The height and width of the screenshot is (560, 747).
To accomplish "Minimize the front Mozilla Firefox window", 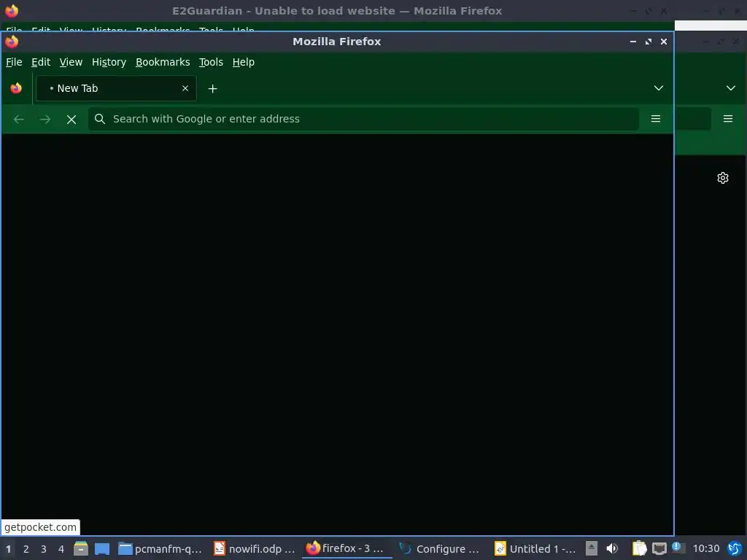I will [x=633, y=42].
